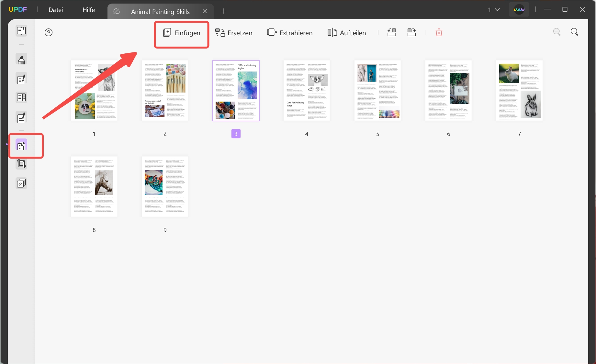Click the page number 2 label
596x364 pixels.
tap(165, 134)
